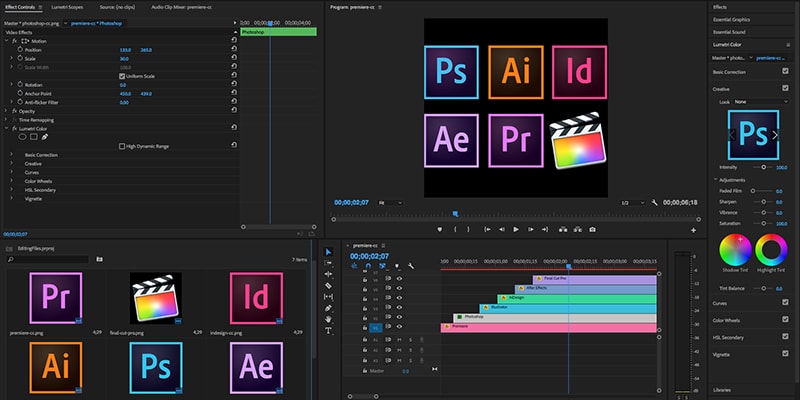This screenshot has width=800, height=400.
Task: Switch to Lumetri Scopes tab
Action: pos(67,7)
